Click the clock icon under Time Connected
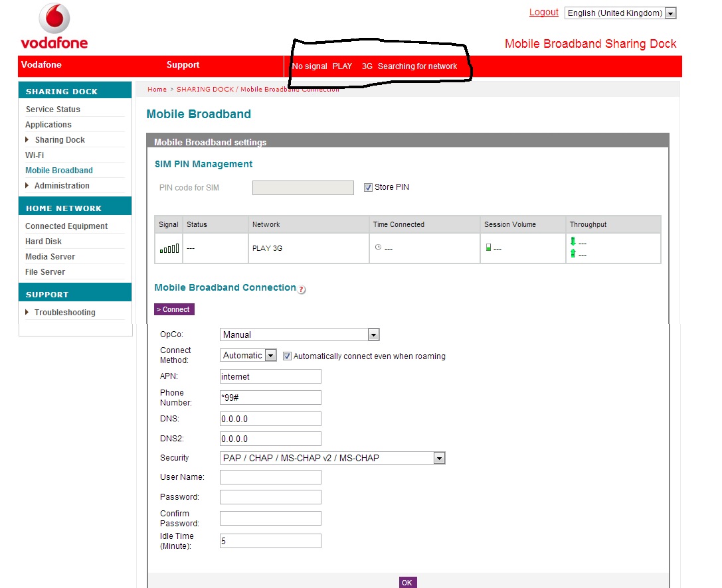 tap(378, 247)
